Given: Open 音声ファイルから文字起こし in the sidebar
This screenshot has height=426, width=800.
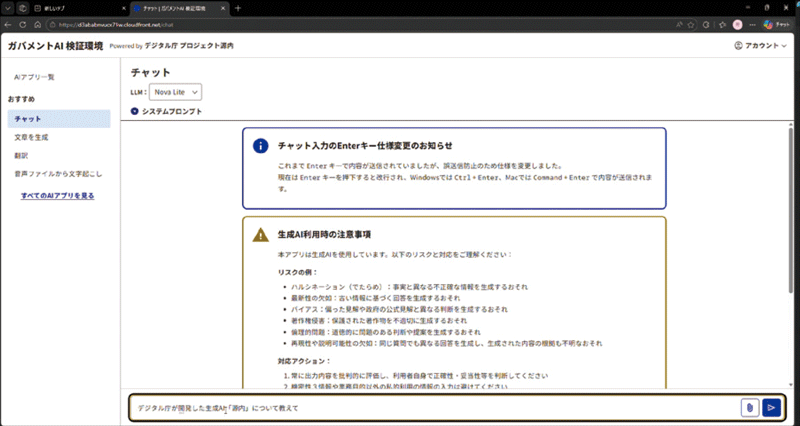Looking at the screenshot, I should point(58,174).
